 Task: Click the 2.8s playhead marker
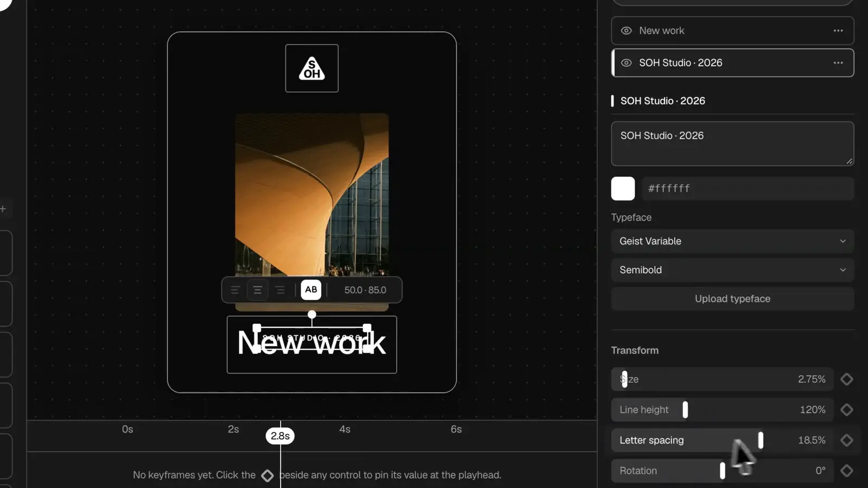click(280, 436)
